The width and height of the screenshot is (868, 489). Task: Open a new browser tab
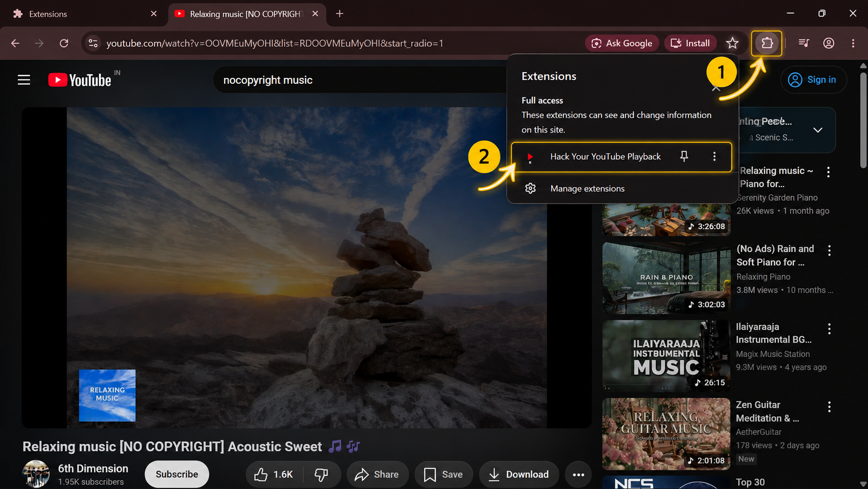point(340,14)
